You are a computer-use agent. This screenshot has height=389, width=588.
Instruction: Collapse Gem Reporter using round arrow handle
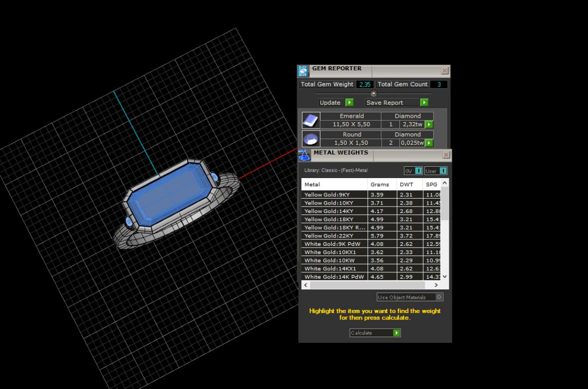coord(373,93)
